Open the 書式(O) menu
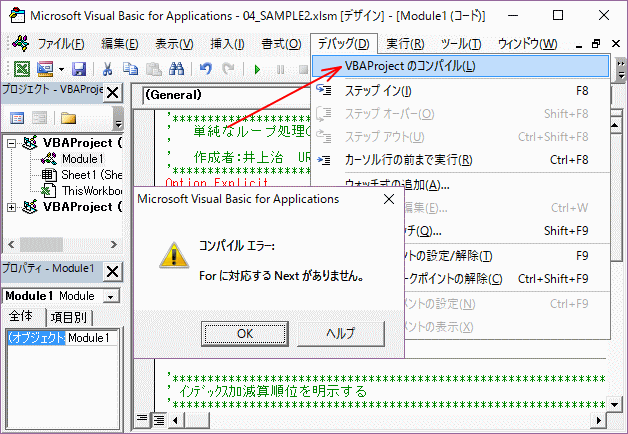Image resolution: width=628 pixels, height=434 pixels. pos(281,44)
